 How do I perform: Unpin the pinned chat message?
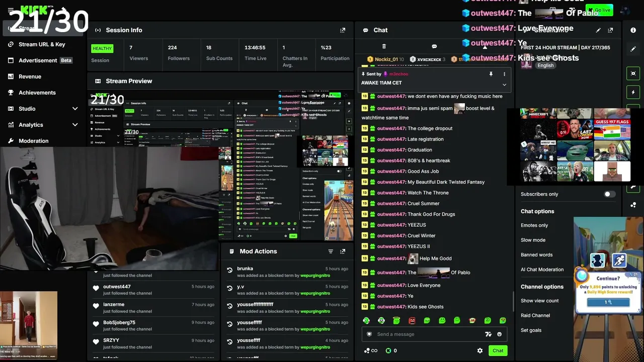pyautogui.click(x=491, y=74)
